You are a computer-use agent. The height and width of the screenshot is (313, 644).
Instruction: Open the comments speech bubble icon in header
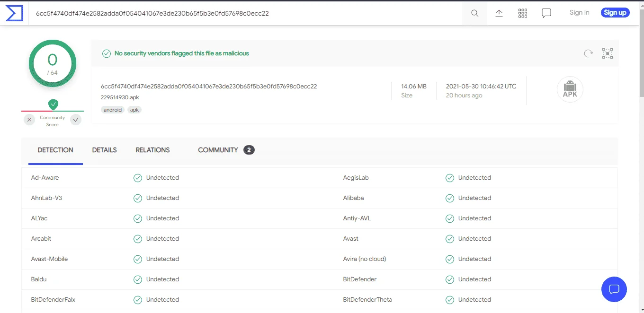point(546,13)
